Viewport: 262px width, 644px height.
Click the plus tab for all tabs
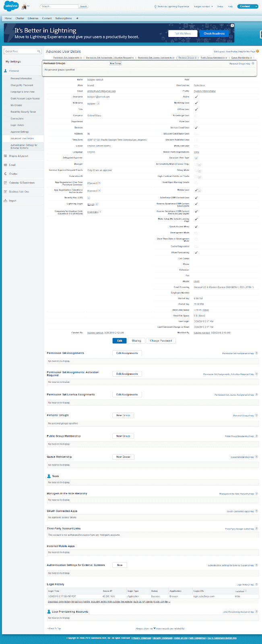coord(77,19)
